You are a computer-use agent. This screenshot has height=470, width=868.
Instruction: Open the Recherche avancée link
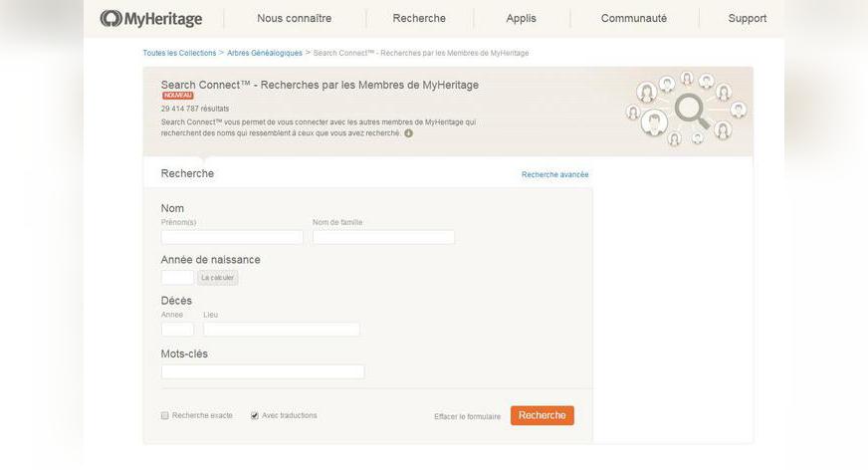coord(554,174)
